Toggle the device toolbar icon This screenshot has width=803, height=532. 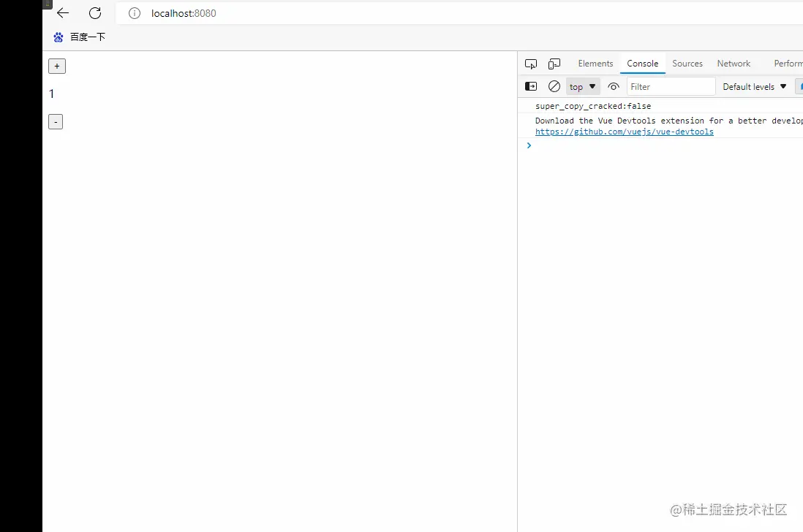(x=554, y=64)
